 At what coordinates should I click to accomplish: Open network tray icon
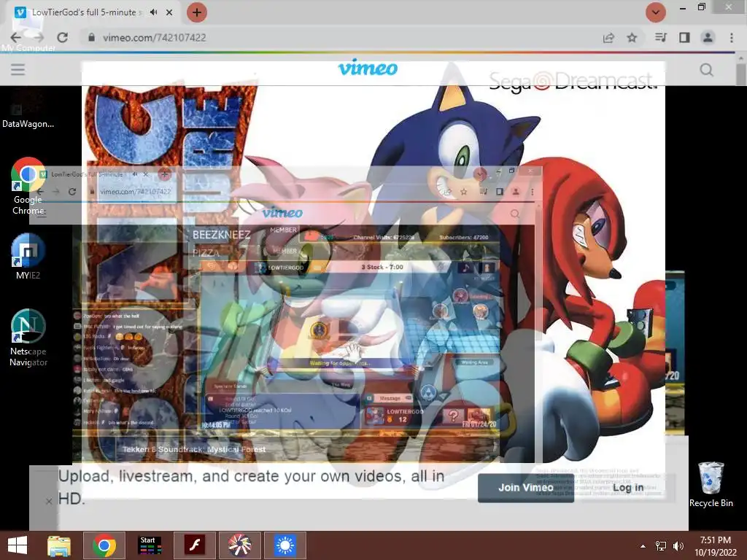(661, 545)
